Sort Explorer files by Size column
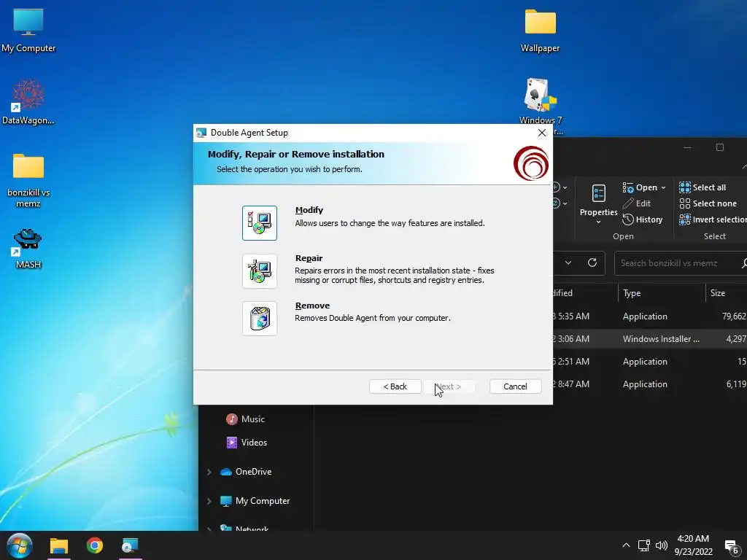Viewport: 747px width, 560px height. point(726,293)
